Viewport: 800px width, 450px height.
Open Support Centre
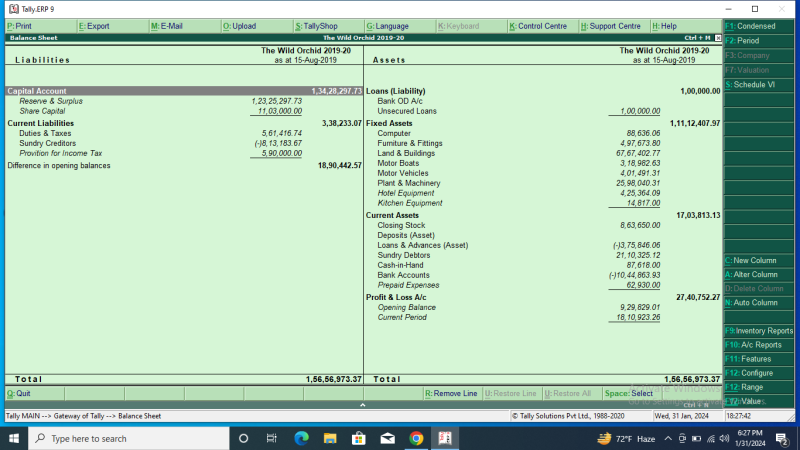pos(614,26)
